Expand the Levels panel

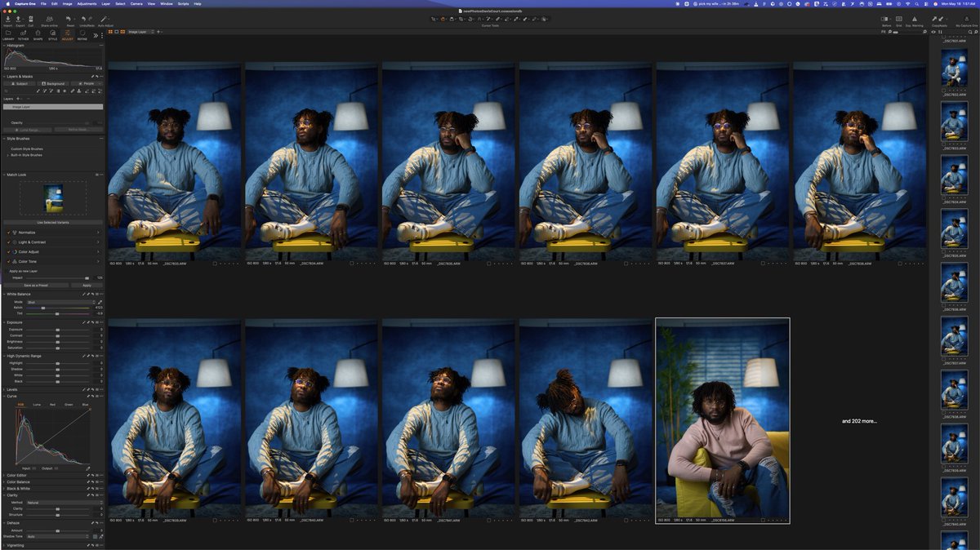point(3,389)
